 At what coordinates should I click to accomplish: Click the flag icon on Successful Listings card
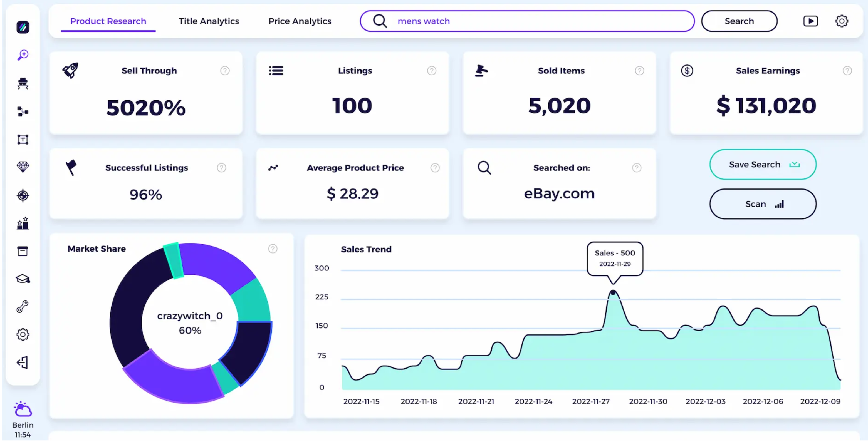[71, 167]
